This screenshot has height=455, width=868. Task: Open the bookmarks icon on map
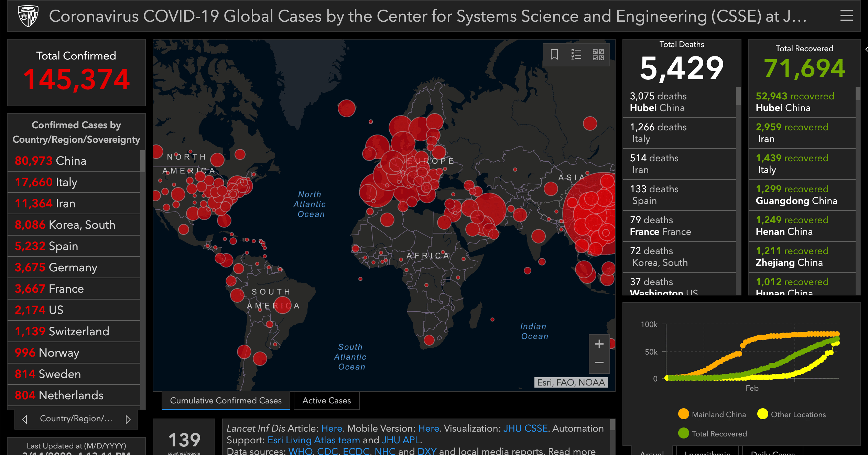[554, 54]
